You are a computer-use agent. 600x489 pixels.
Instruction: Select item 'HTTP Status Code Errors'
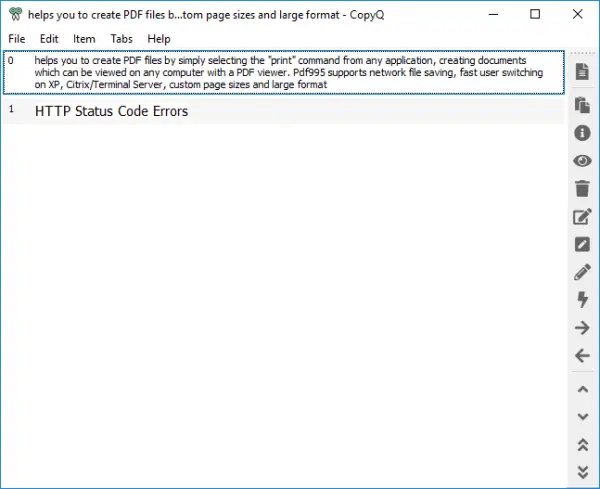pyautogui.click(x=284, y=111)
